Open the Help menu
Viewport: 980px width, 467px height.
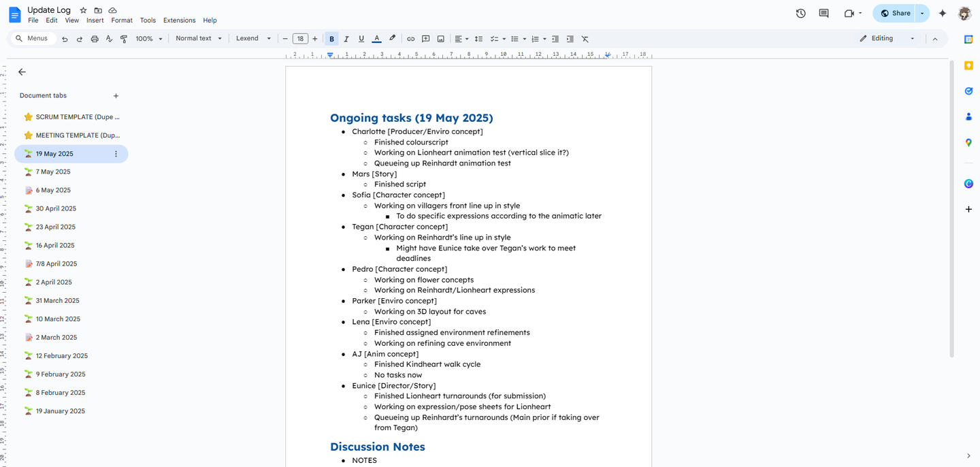[x=210, y=20]
